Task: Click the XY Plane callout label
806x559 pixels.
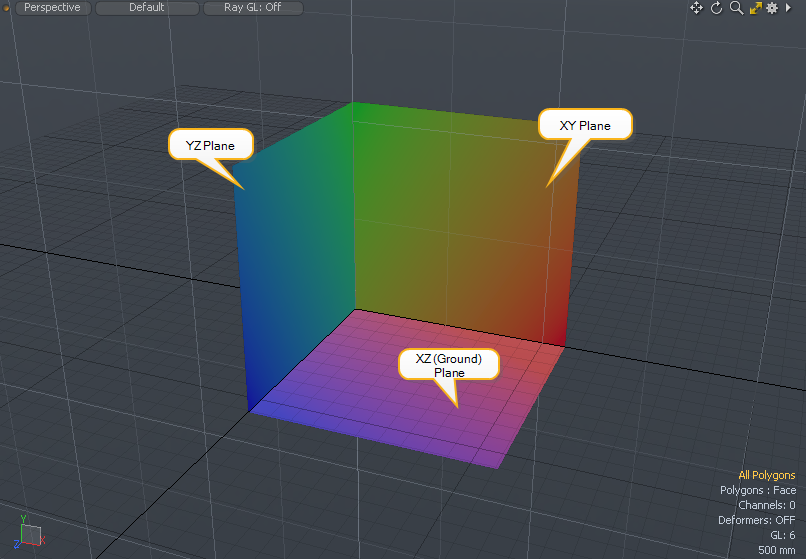Action: (585, 125)
